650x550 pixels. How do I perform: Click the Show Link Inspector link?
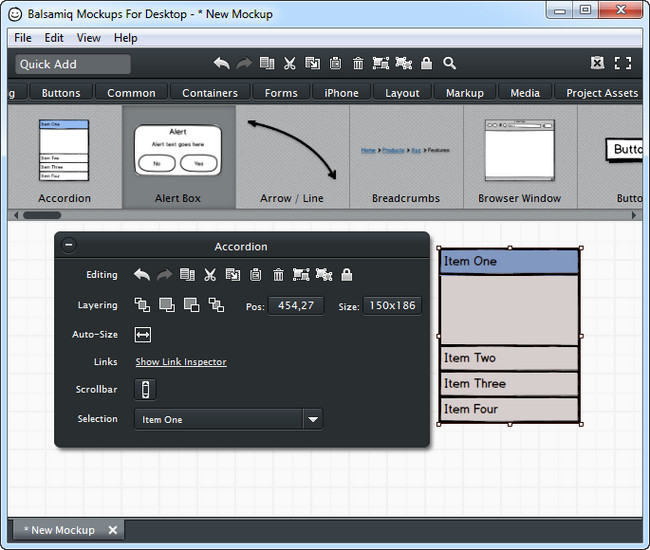pyautogui.click(x=181, y=362)
